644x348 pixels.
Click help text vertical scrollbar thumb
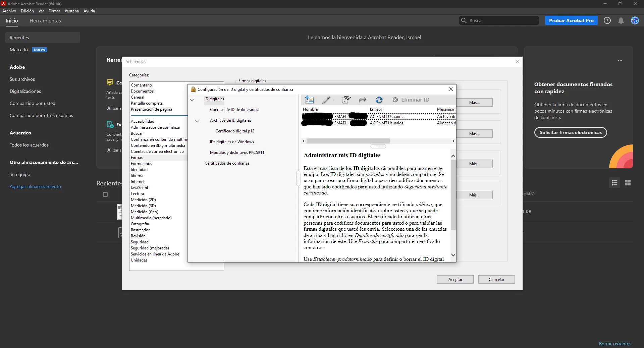pos(453,195)
